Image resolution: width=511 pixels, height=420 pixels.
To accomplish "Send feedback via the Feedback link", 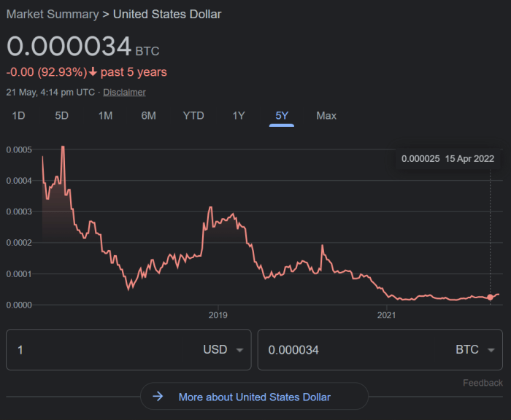I will (x=483, y=383).
